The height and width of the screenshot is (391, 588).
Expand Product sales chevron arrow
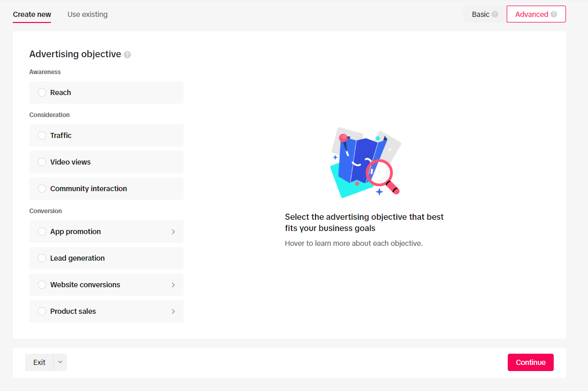point(173,311)
